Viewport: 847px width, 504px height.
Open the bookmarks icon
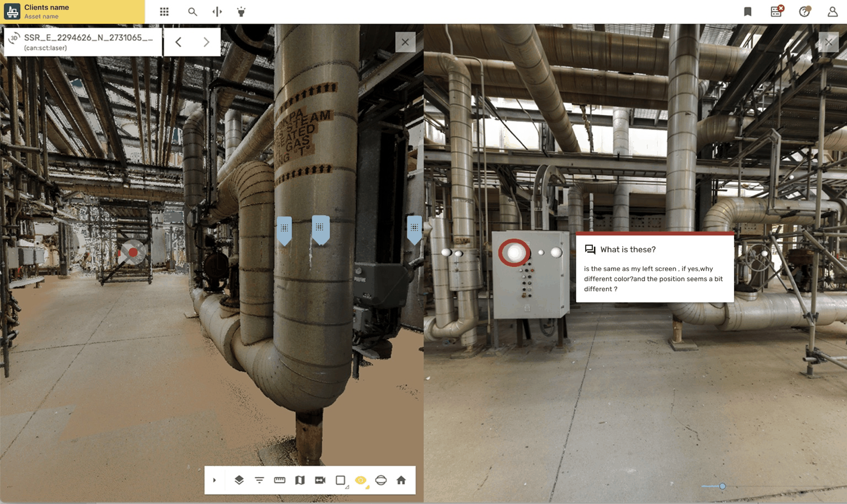pos(748,12)
